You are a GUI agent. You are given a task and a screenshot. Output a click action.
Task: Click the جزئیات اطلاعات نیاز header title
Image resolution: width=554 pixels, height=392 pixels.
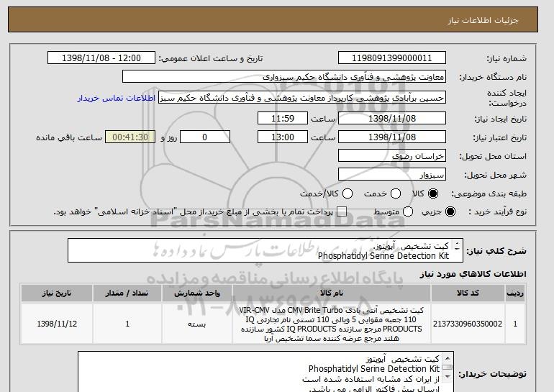tap(483, 20)
